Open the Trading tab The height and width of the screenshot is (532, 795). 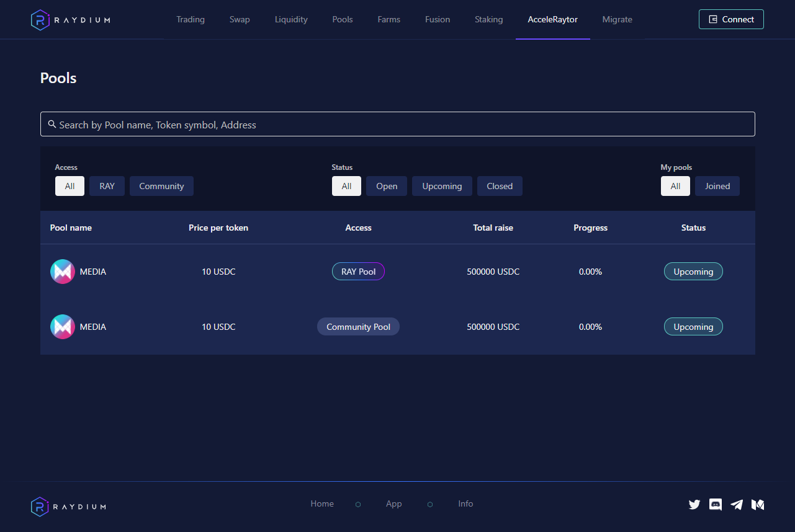click(191, 19)
